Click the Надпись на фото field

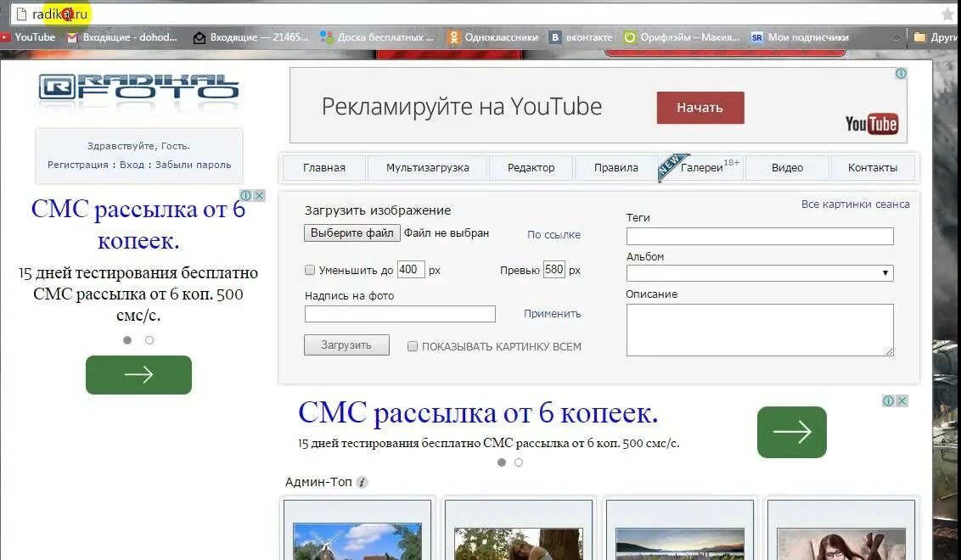coord(400,314)
